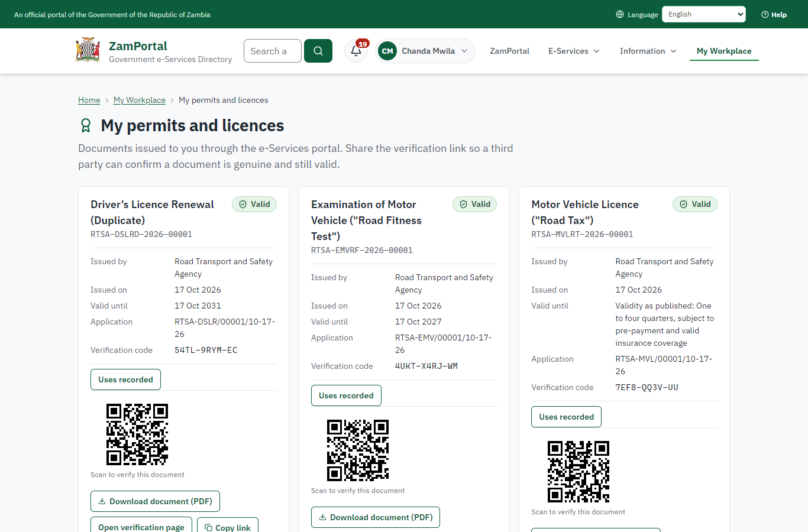Click the download icon on Road Fitness PDF button
This screenshot has height=532, width=808.
point(322,517)
